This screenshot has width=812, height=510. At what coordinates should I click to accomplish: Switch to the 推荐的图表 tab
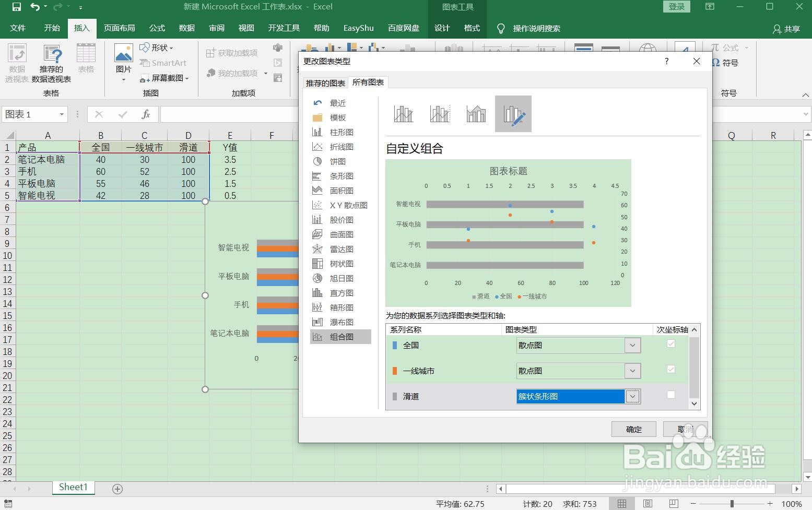[325, 82]
